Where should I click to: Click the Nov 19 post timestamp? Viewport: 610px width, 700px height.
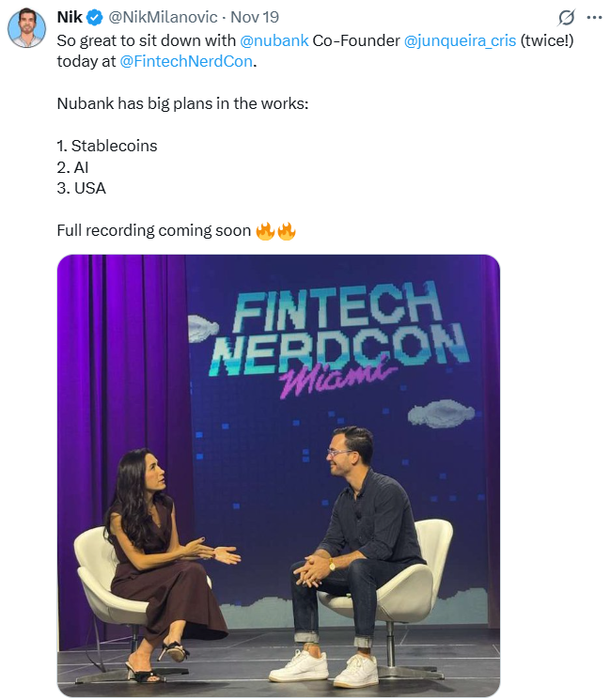[x=255, y=17]
